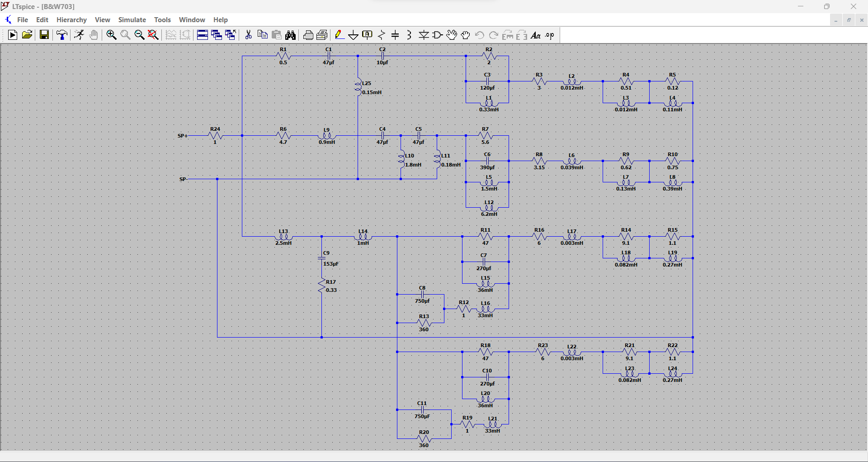Select the Move hand tool

(452, 35)
